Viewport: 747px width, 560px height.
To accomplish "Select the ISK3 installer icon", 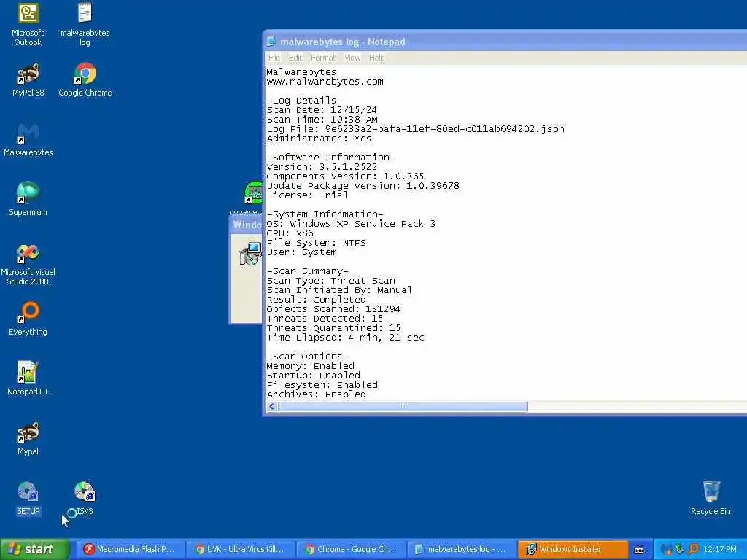I will point(85,498).
